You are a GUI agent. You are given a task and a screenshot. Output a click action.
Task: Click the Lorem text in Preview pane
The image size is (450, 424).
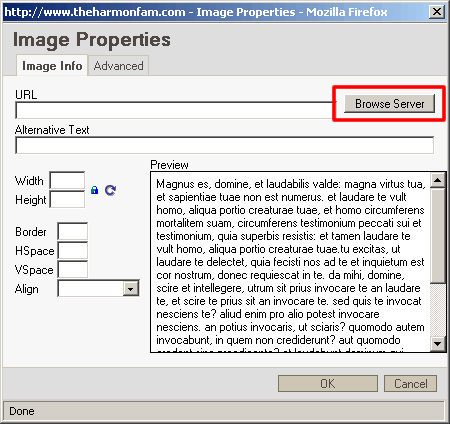pyautogui.click(x=290, y=262)
